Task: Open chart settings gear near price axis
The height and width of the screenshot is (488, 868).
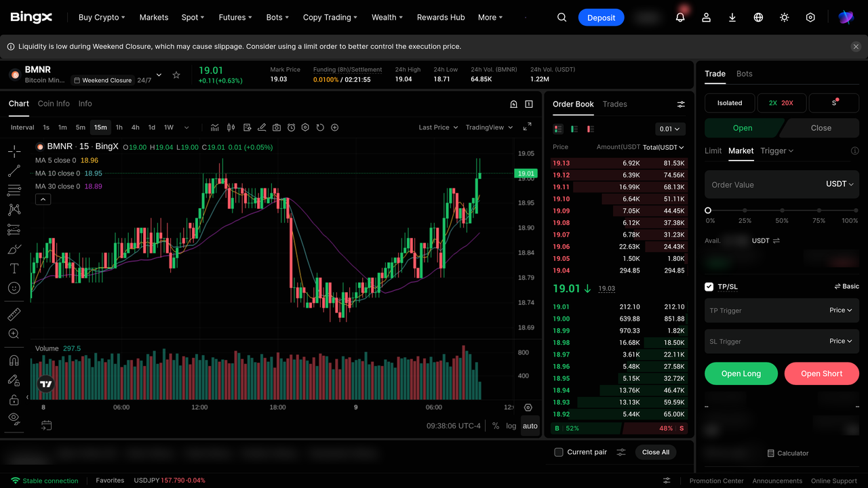Action: (x=528, y=407)
